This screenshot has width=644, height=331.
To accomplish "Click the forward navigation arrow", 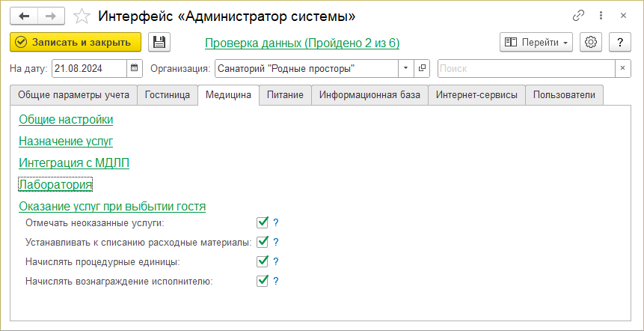I will [x=51, y=16].
